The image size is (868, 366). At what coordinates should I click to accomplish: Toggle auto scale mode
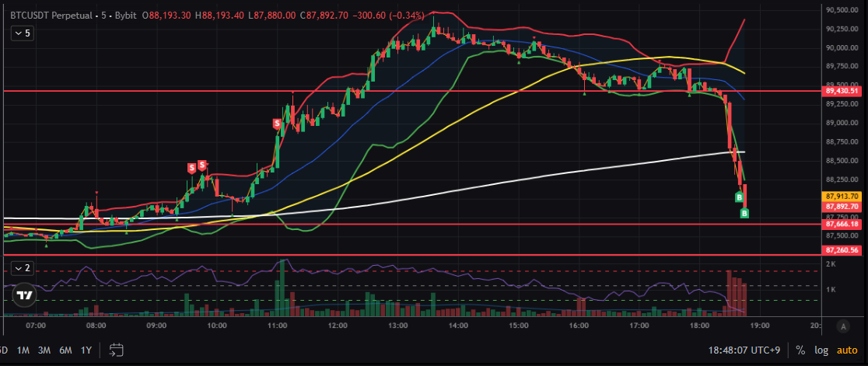[x=848, y=350]
